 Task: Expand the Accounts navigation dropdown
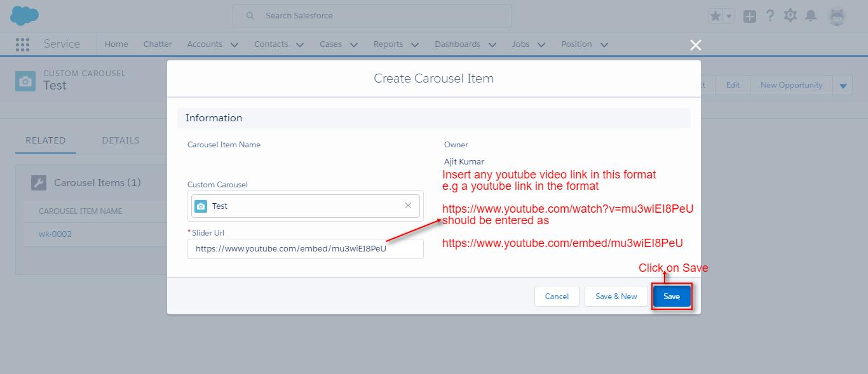[234, 44]
